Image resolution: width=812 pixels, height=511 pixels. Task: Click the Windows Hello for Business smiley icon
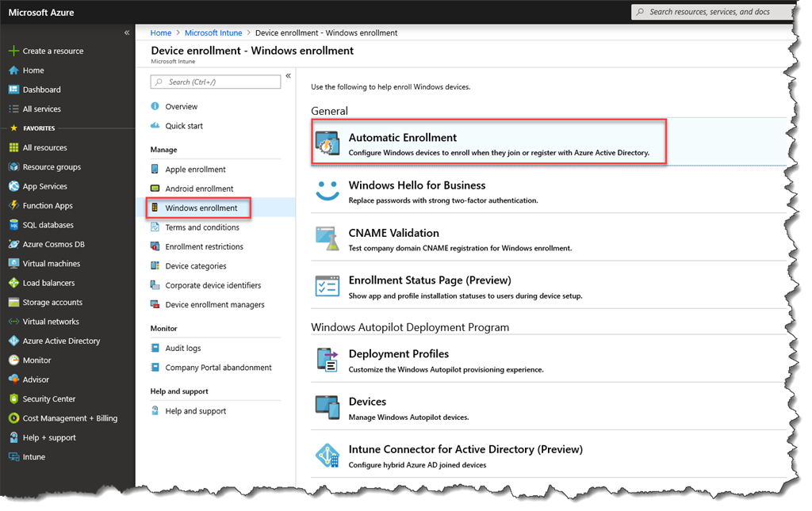pyautogui.click(x=327, y=190)
